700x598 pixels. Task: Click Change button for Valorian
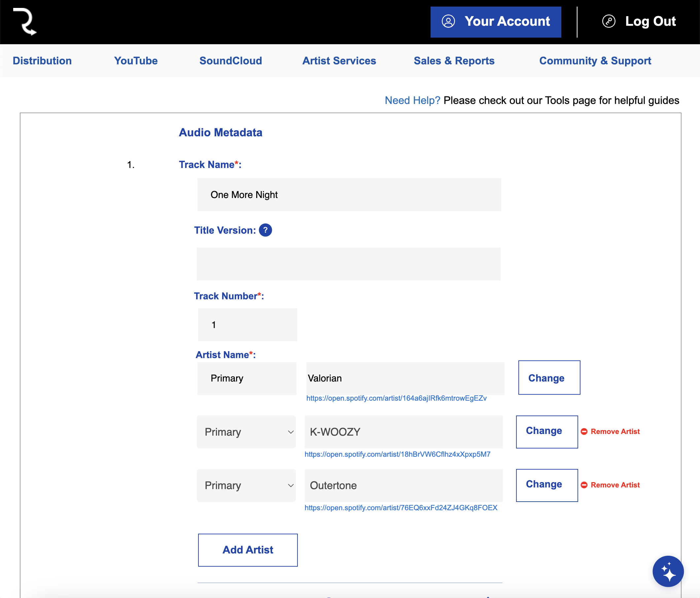click(x=549, y=378)
